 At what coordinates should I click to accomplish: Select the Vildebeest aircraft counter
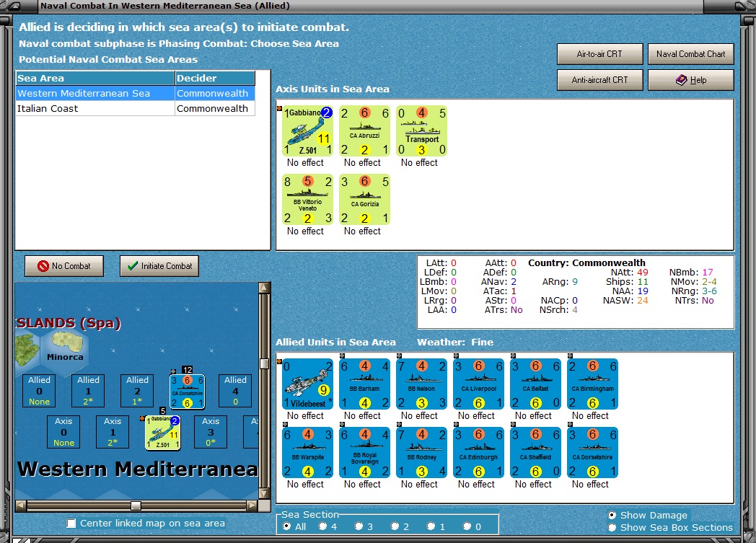(x=307, y=384)
